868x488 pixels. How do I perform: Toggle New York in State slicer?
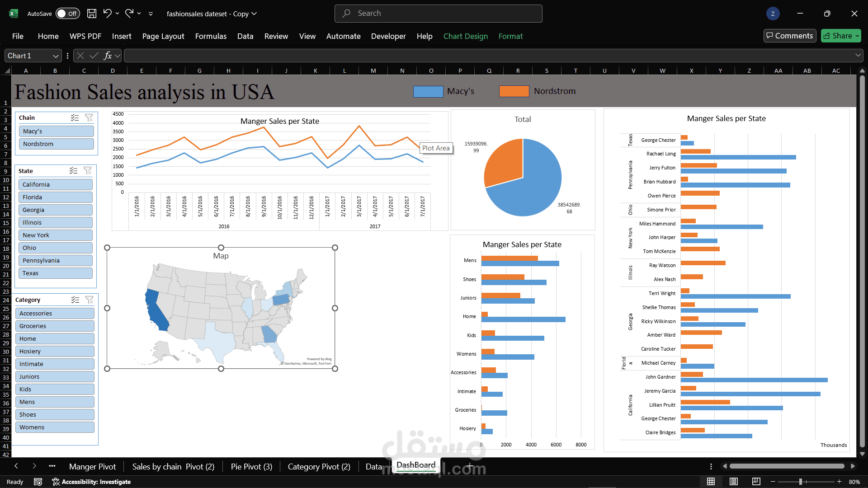pyautogui.click(x=56, y=235)
